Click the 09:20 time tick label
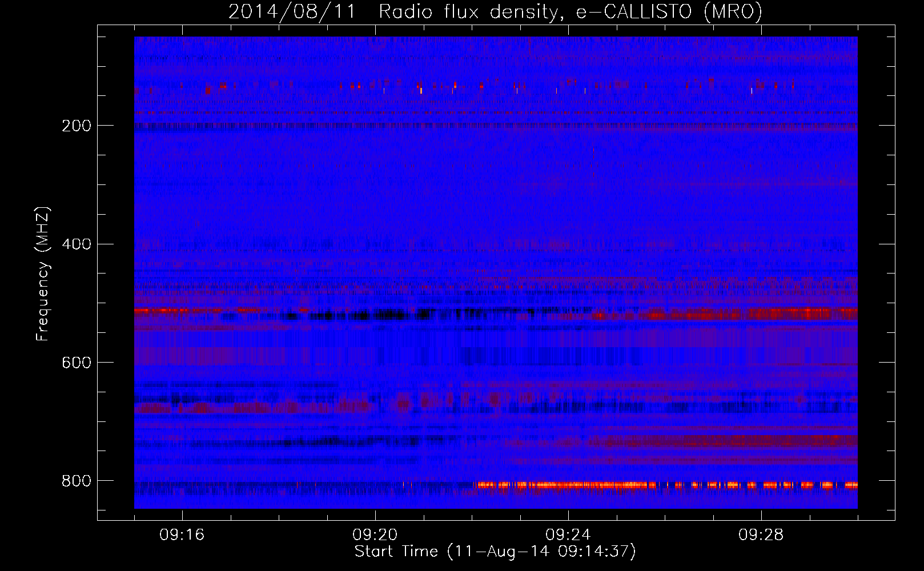 (x=375, y=535)
